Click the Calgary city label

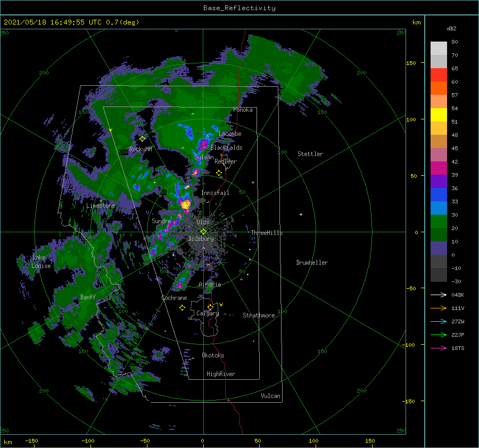click(x=208, y=313)
